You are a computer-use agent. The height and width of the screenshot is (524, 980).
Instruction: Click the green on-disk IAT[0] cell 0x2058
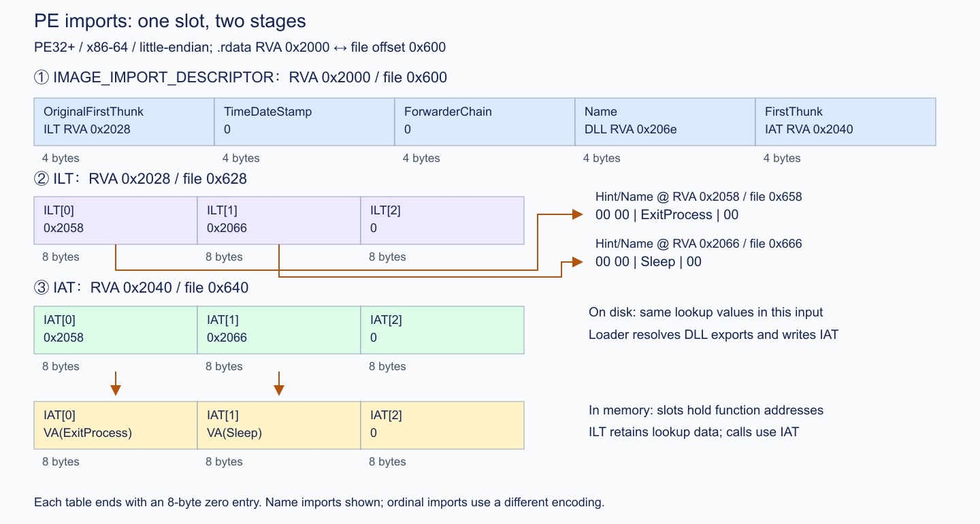point(116,330)
